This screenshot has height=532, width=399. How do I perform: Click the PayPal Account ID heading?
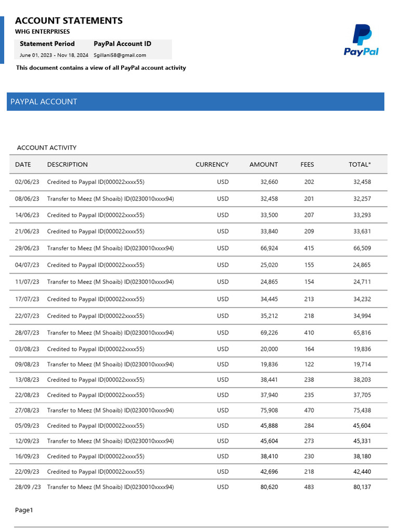(123, 44)
